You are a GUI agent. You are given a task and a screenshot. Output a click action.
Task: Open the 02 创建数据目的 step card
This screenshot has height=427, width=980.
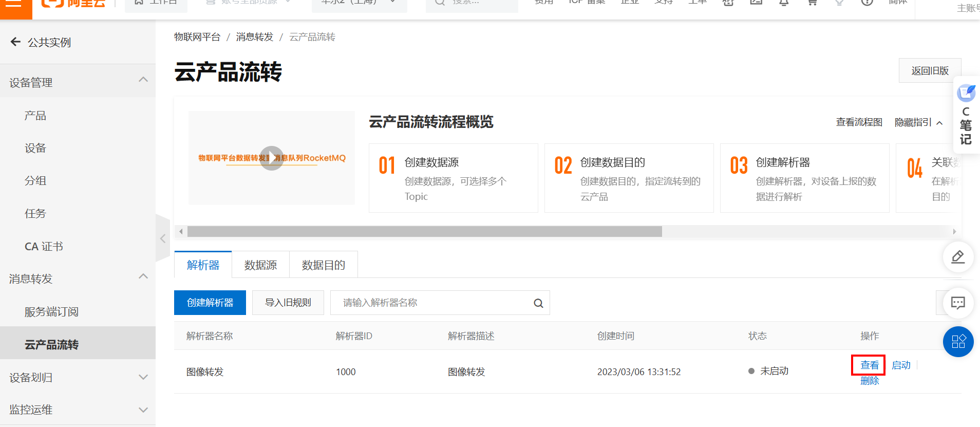pos(629,178)
